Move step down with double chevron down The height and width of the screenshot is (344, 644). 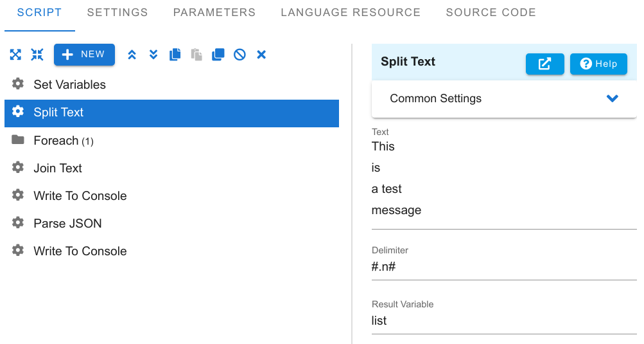click(x=153, y=54)
